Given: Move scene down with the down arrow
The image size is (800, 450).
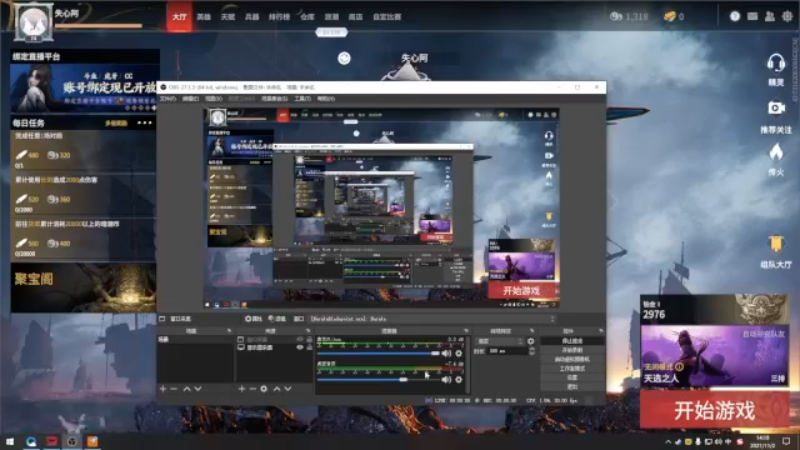Looking at the screenshot, I should click(x=198, y=389).
